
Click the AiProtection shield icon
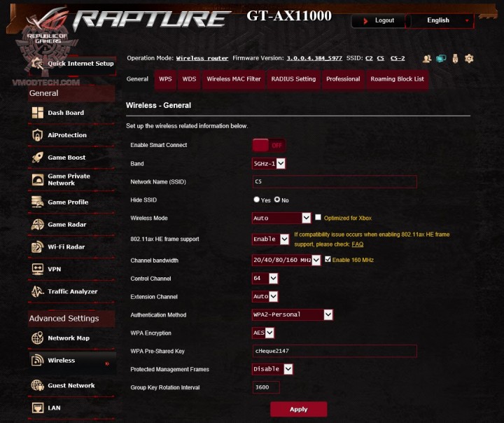tap(38, 135)
